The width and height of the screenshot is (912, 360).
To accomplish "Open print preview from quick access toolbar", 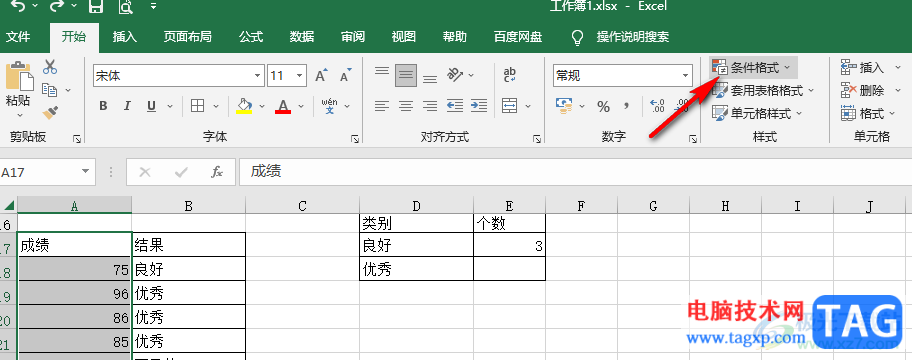I will (x=125, y=6).
